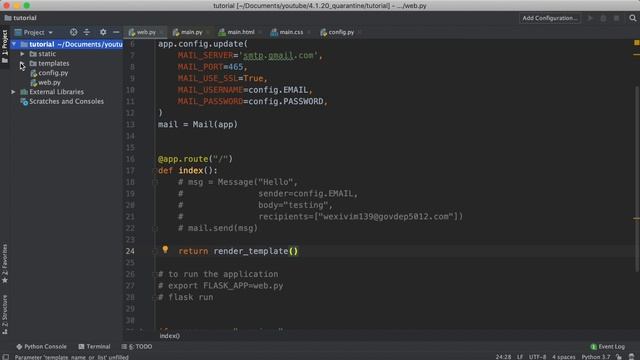The height and width of the screenshot is (360, 640).
Task: Click the Stop icon in toolbar
Action: click(617, 18)
